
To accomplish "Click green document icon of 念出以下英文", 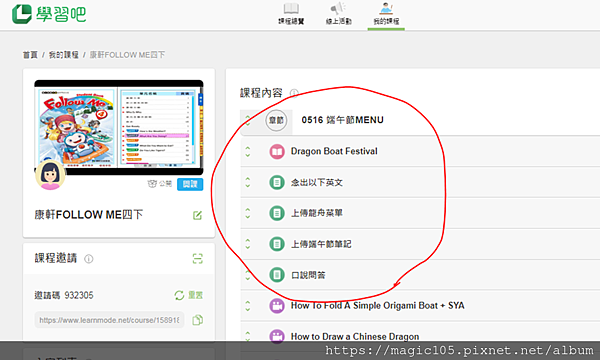I will 277,182.
